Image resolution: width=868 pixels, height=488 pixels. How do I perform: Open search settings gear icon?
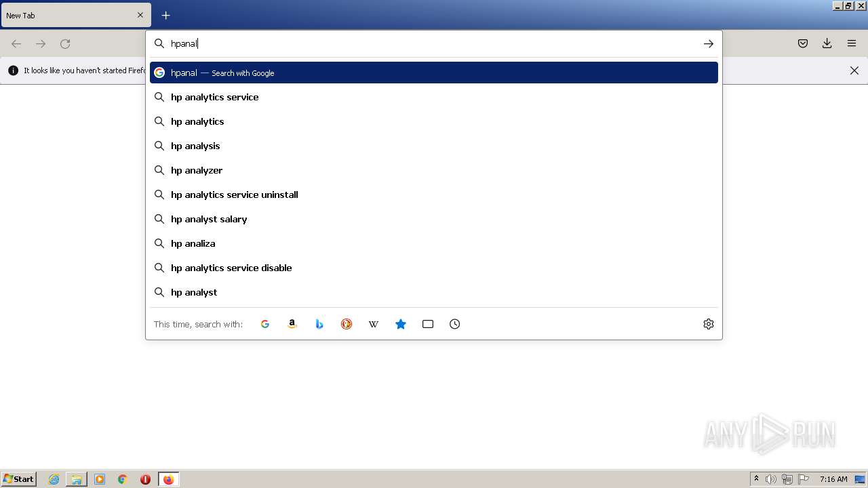(x=709, y=324)
